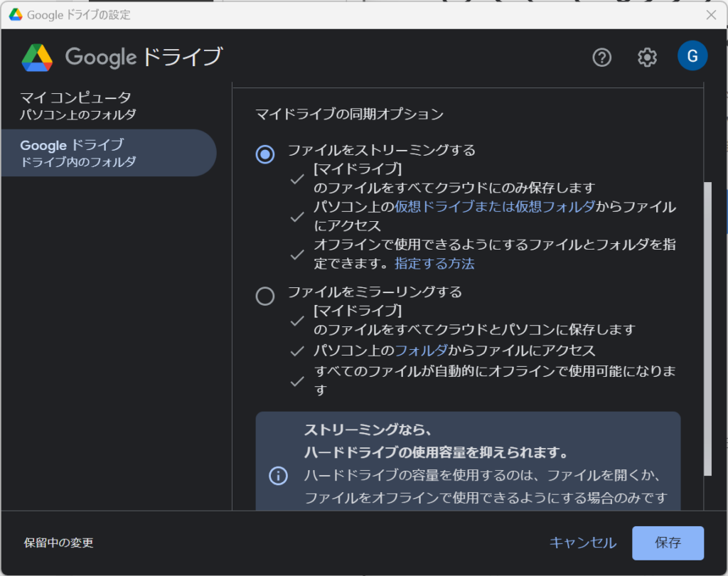Select the ファイルをストリーミングする radio button

pyautogui.click(x=265, y=154)
